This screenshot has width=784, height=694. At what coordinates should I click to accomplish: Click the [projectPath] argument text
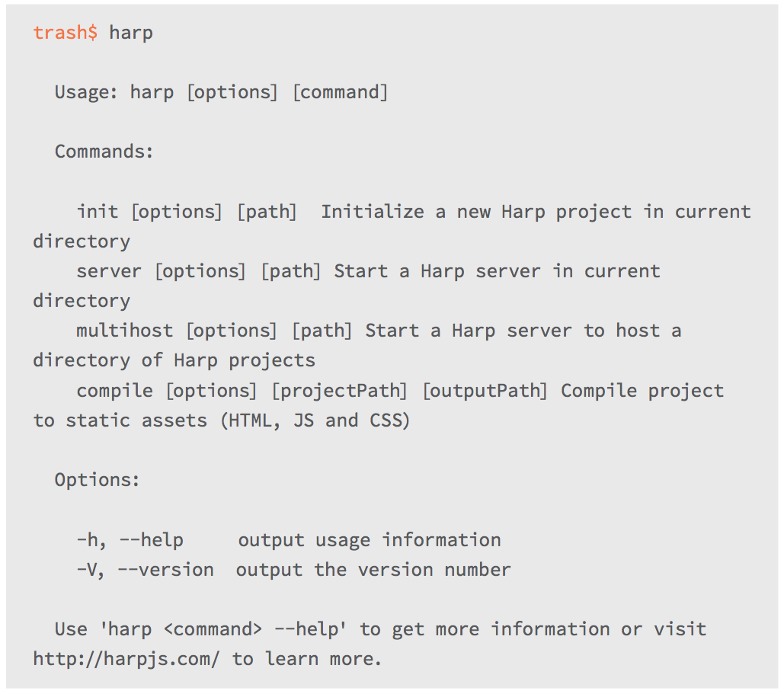(339, 391)
